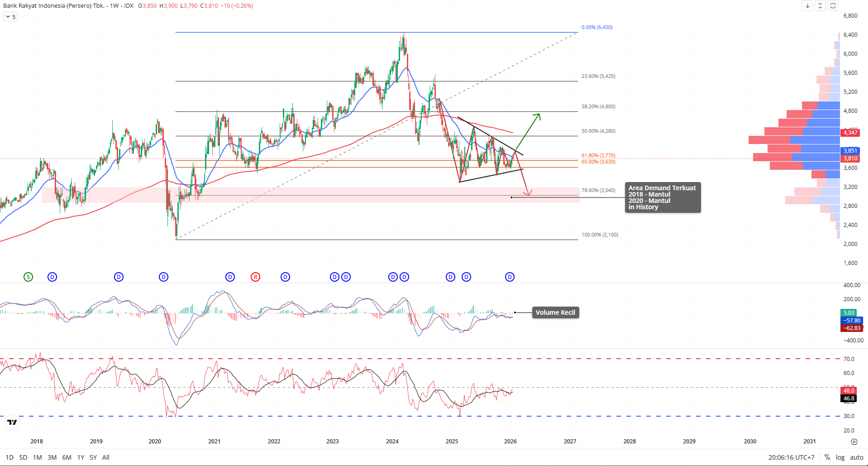Click the red change value −10 (−0.26%)
This screenshot has height=466, width=868.
coord(237,6)
